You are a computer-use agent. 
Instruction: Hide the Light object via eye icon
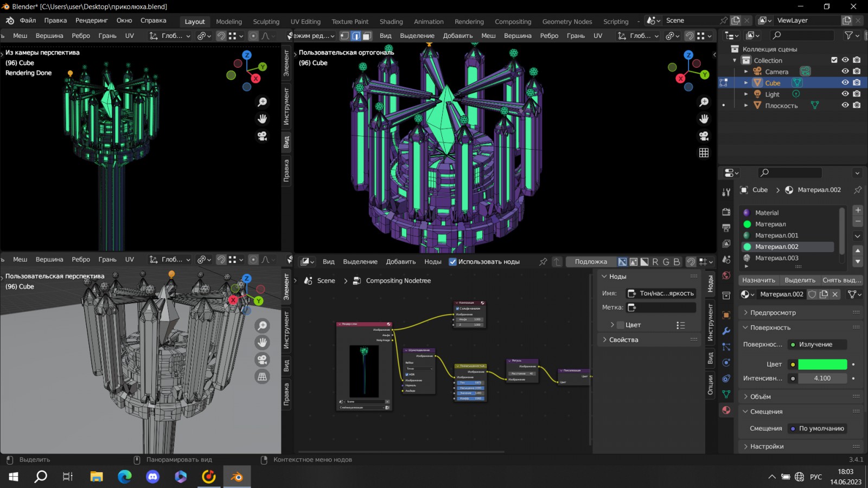point(845,94)
